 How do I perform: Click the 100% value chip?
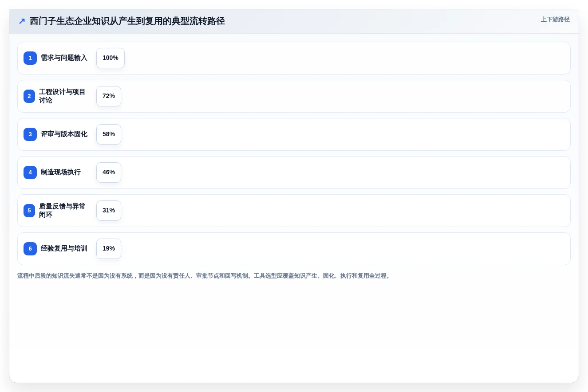[110, 58]
